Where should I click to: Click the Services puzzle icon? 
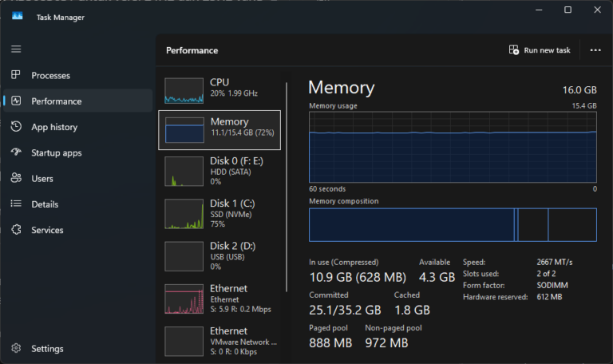coord(16,230)
